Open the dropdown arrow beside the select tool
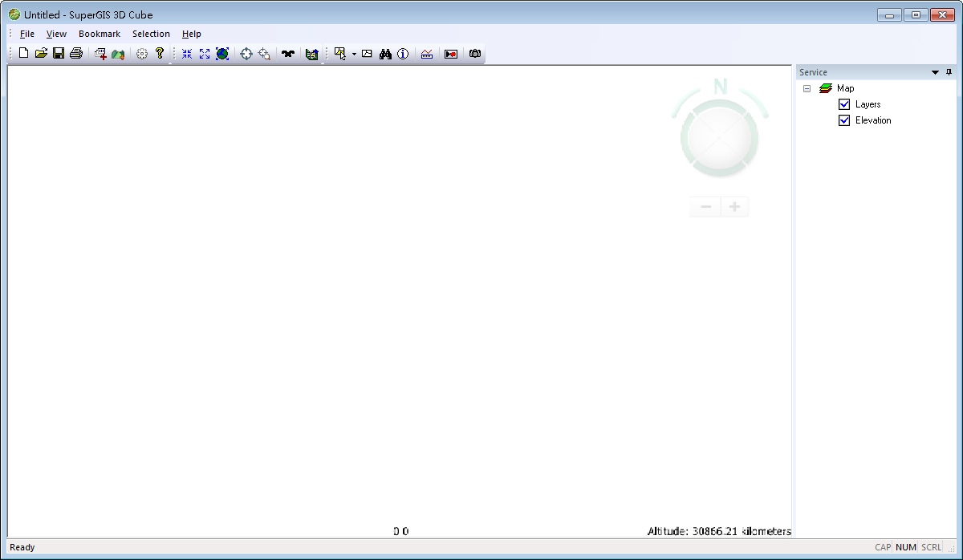Viewport: 963px width, 560px height. pyautogui.click(x=354, y=55)
